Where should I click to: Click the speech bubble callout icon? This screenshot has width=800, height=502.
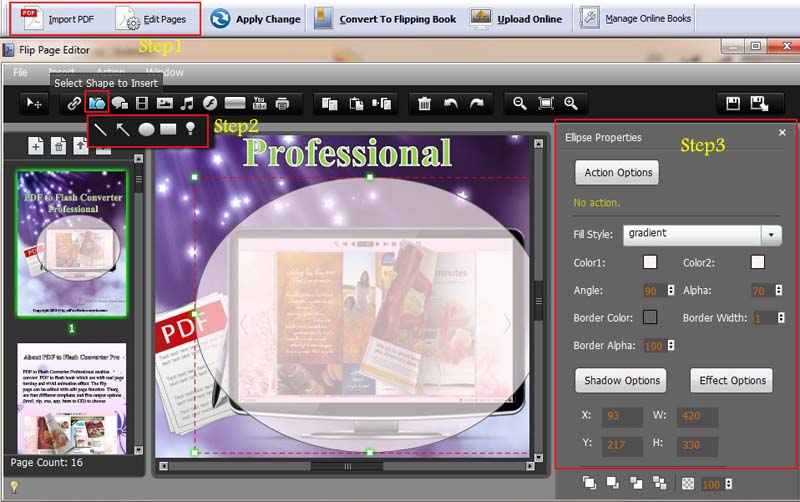click(120, 104)
